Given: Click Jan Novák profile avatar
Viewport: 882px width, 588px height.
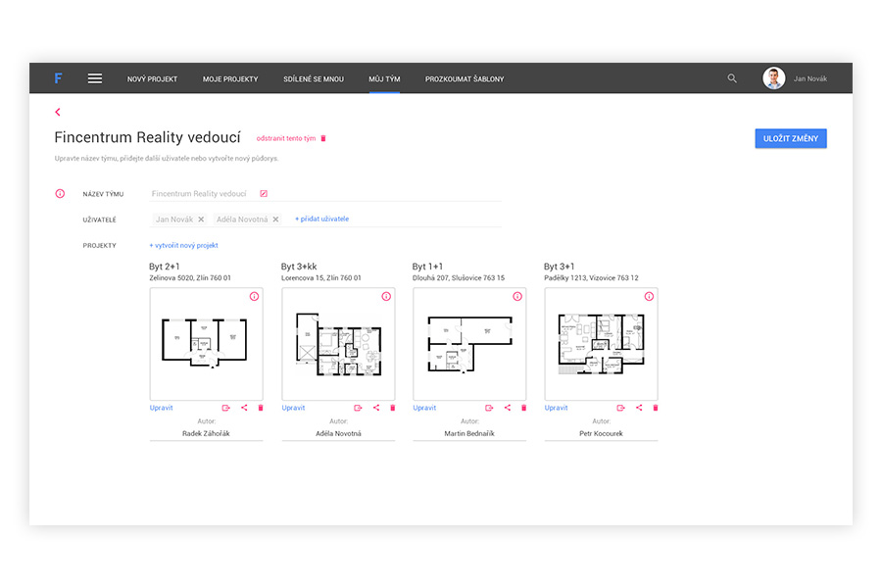Looking at the screenshot, I should (774, 78).
